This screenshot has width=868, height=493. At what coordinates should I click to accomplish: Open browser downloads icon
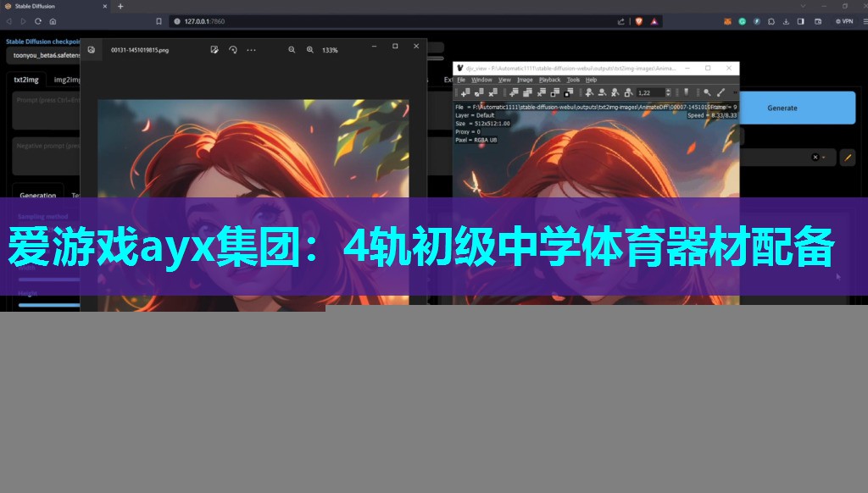(x=786, y=21)
